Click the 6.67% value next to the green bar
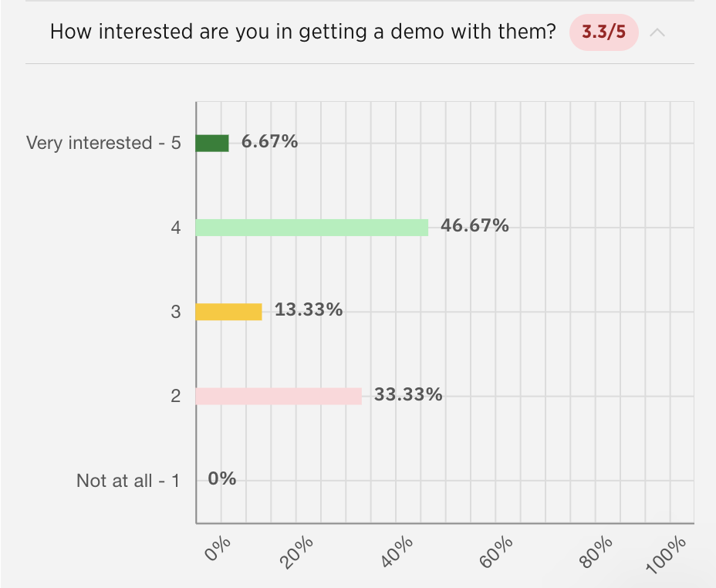Image resolution: width=716 pixels, height=588 pixels. (268, 142)
